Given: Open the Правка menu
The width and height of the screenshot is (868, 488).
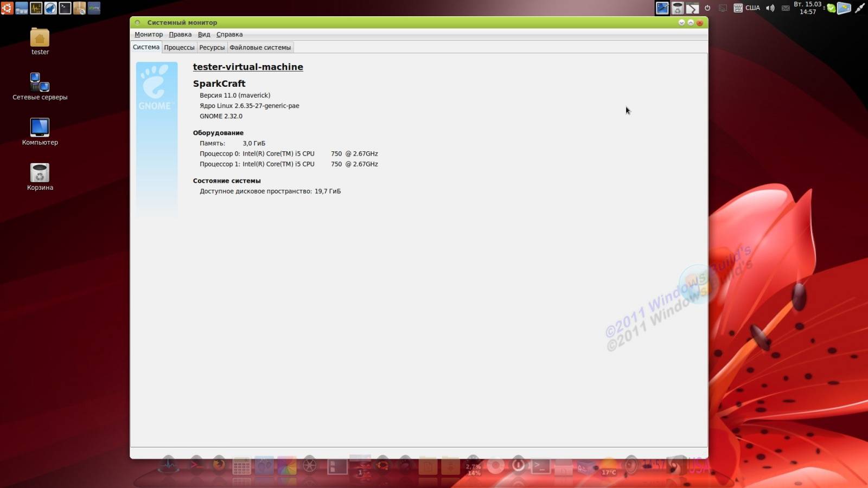Looking at the screenshot, I should (x=180, y=34).
